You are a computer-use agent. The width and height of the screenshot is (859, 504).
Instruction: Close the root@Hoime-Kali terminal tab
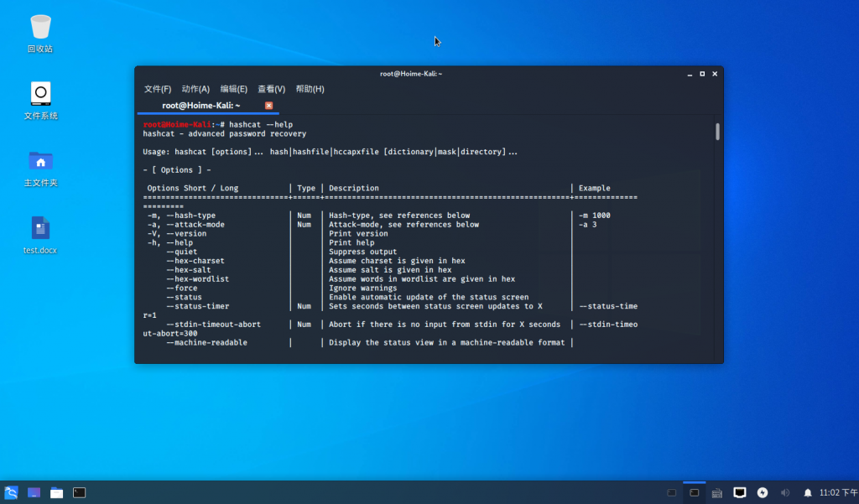coord(268,105)
